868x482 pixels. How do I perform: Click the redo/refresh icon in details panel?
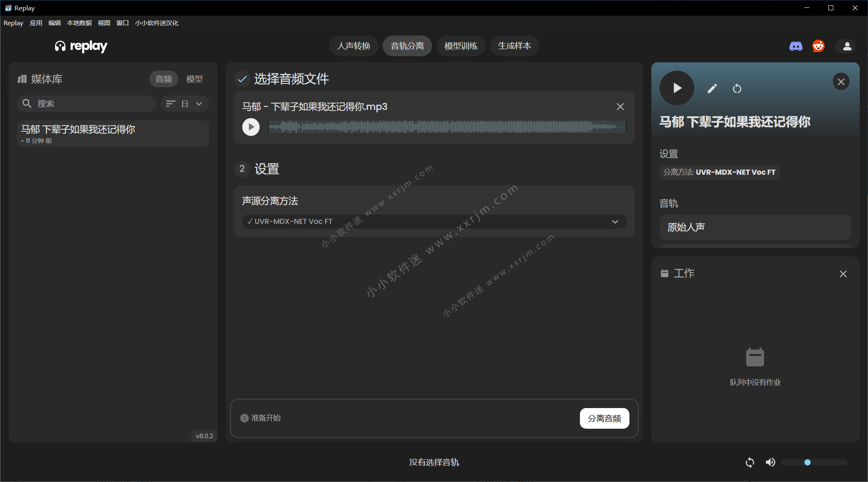pyautogui.click(x=737, y=88)
